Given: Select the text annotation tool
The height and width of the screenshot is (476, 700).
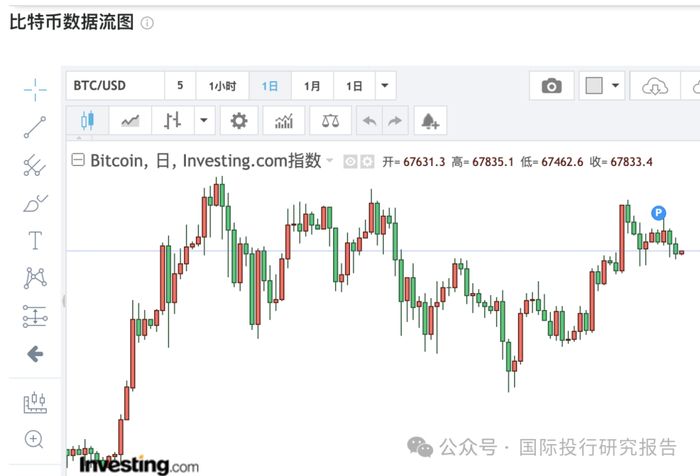Looking at the screenshot, I should coord(35,240).
